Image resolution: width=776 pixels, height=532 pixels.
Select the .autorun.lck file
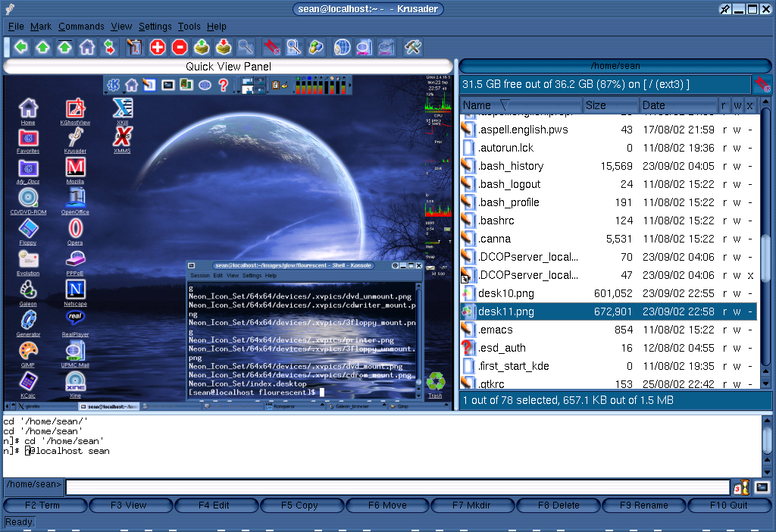[x=609, y=148]
